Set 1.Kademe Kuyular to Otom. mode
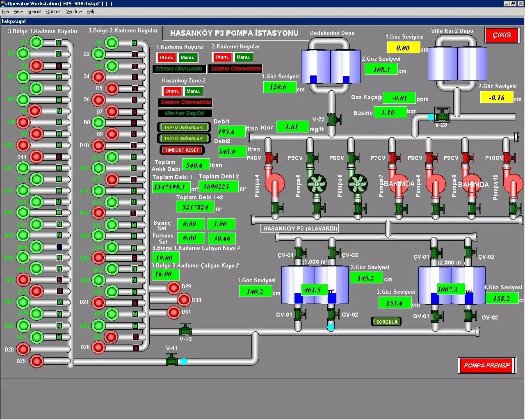This screenshot has height=420, width=525. point(166,58)
